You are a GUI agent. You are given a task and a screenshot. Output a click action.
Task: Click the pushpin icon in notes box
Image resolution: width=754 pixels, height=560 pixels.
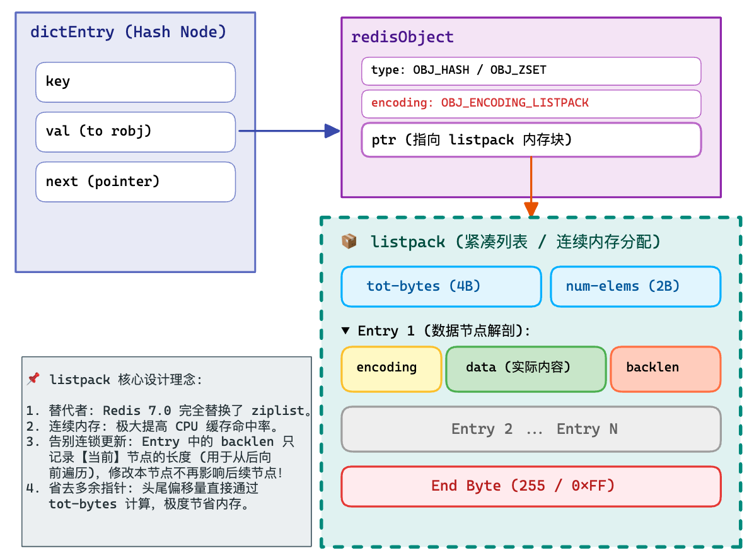(x=34, y=379)
